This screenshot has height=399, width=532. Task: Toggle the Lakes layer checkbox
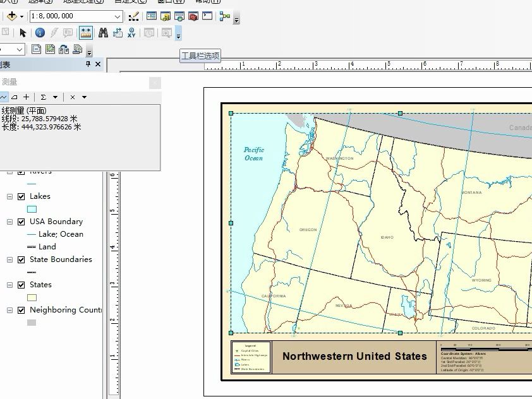pyautogui.click(x=21, y=196)
